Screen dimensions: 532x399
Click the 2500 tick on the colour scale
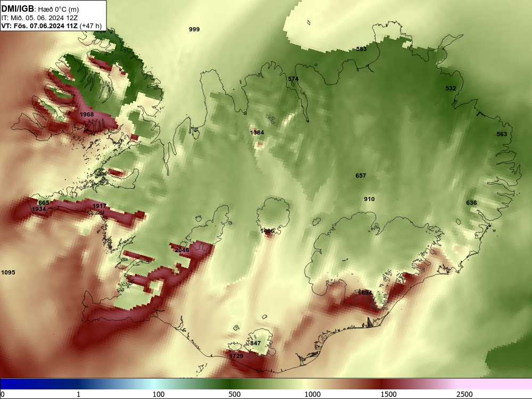tap(464, 394)
